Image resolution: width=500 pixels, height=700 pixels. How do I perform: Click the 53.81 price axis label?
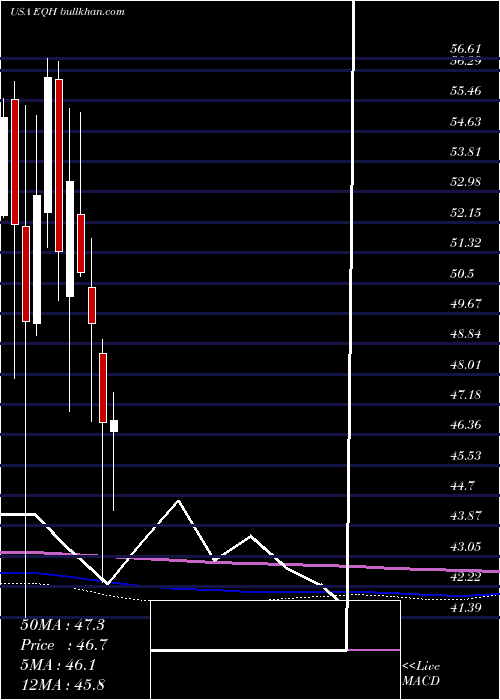(466, 152)
